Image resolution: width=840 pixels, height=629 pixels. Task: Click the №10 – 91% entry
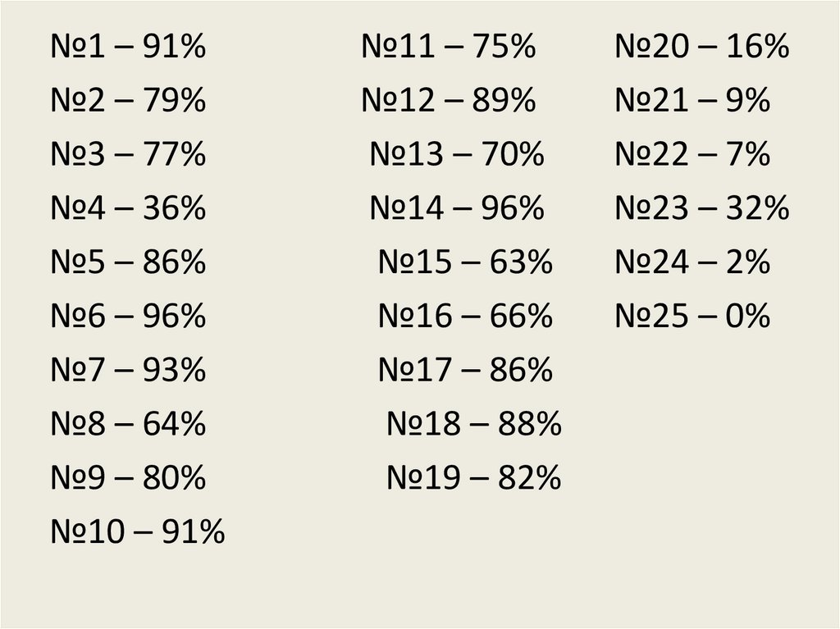138,532
